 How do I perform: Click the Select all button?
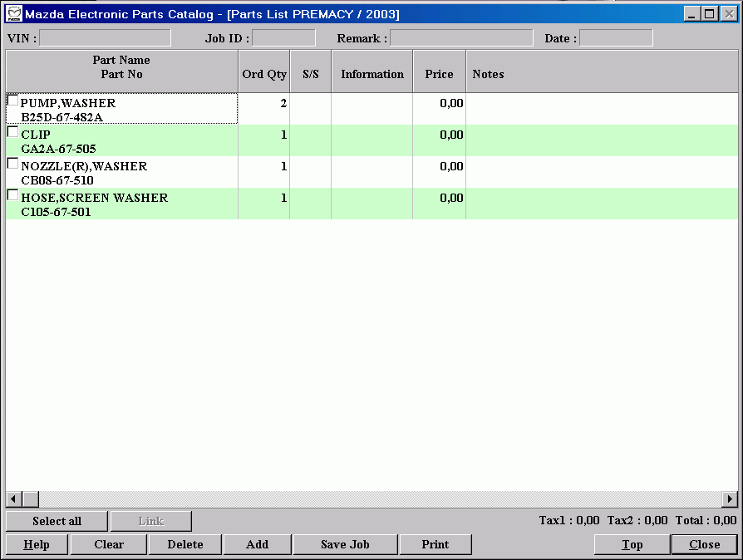(57, 521)
